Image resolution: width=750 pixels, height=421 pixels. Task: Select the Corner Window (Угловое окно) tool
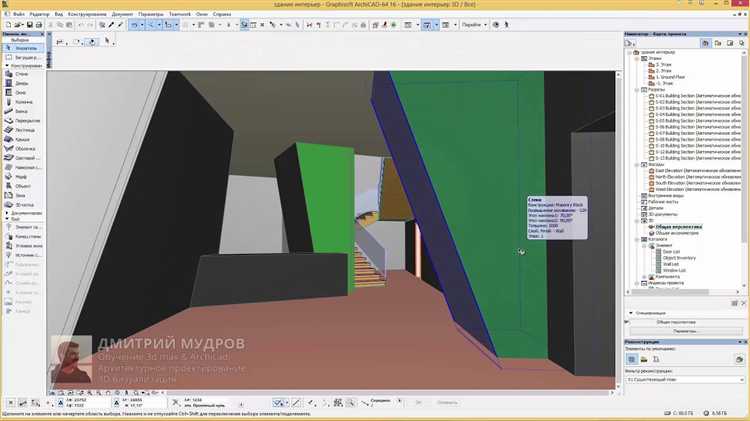pyautogui.click(x=22, y=246)
